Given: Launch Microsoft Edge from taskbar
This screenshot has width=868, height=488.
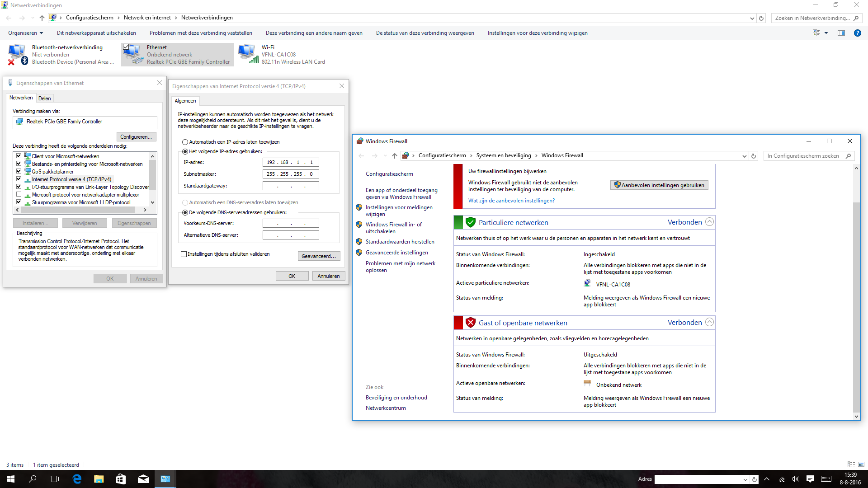Looking at the screenshot, I should [x=77, y=479].
